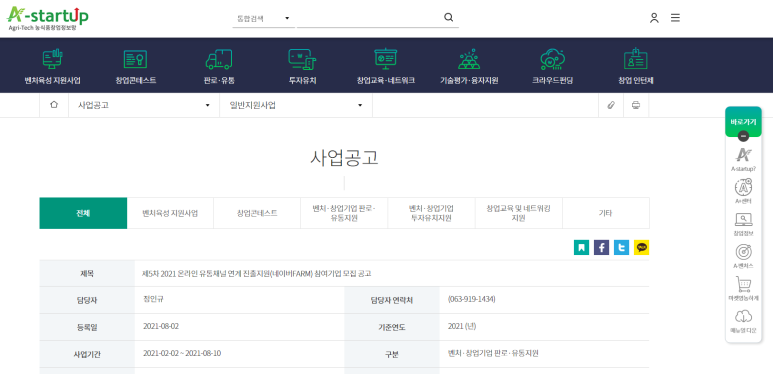773x374 pixels.
Task: Select the 창업콘테스트 tab
Action: click(257, 213)
